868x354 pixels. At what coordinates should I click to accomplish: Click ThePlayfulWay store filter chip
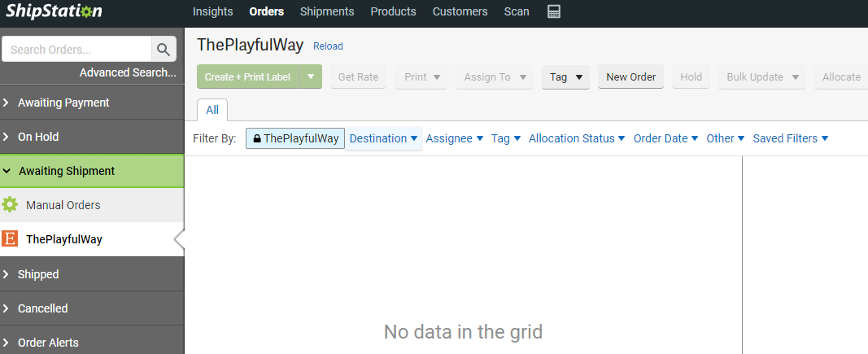pyautogui.click(x=295, y=138)
